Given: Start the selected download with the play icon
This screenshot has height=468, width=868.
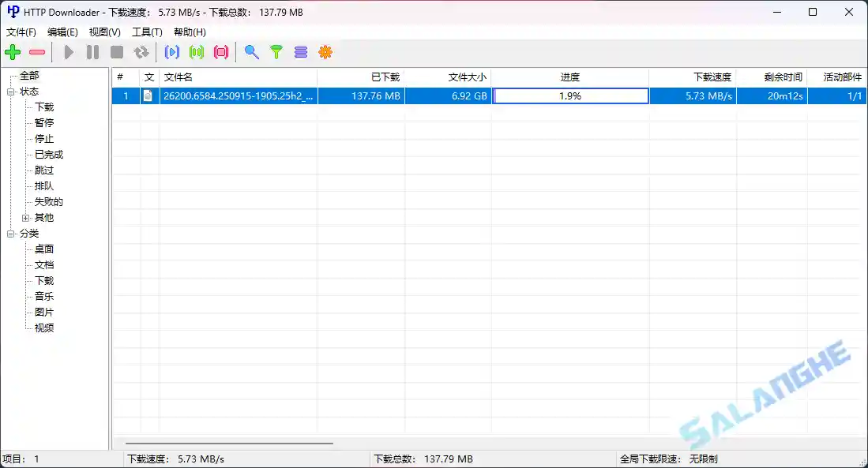Looking at the screenshot, I should click(x=69, y=51).
